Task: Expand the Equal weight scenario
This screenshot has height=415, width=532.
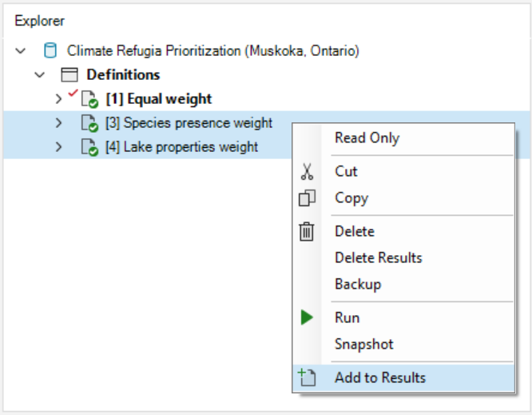Action: pyautogui.click(x=58, y=99)
